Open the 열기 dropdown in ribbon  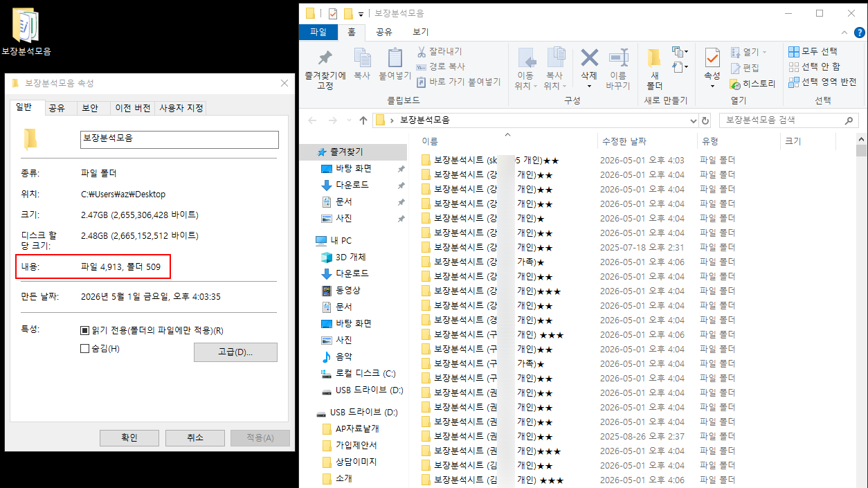[748, 52]
